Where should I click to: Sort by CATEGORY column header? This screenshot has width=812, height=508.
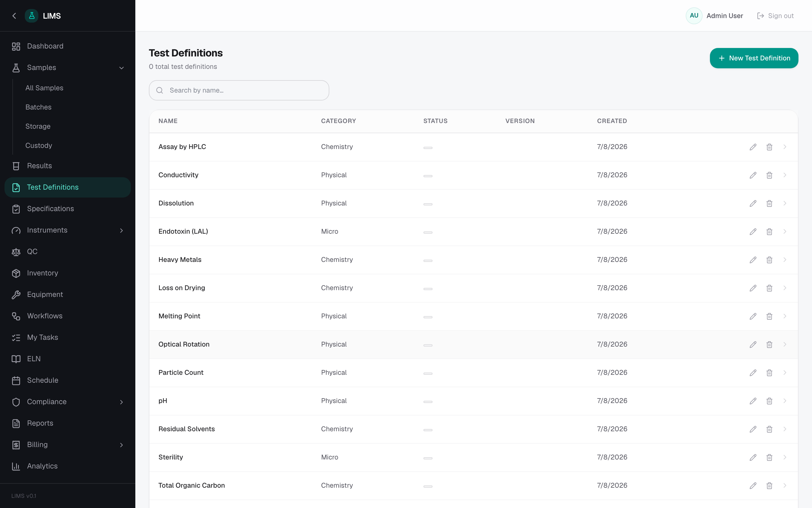[x=339, y=121]
